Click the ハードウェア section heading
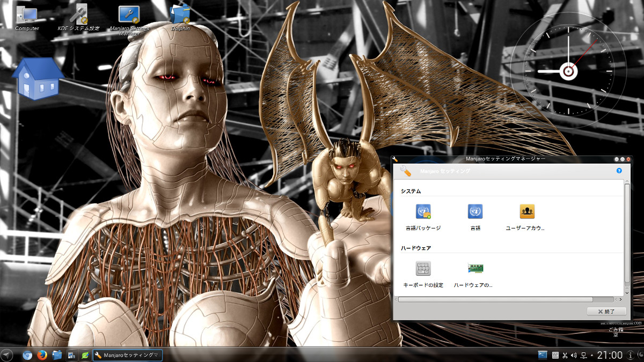 (x=416, y=248)
